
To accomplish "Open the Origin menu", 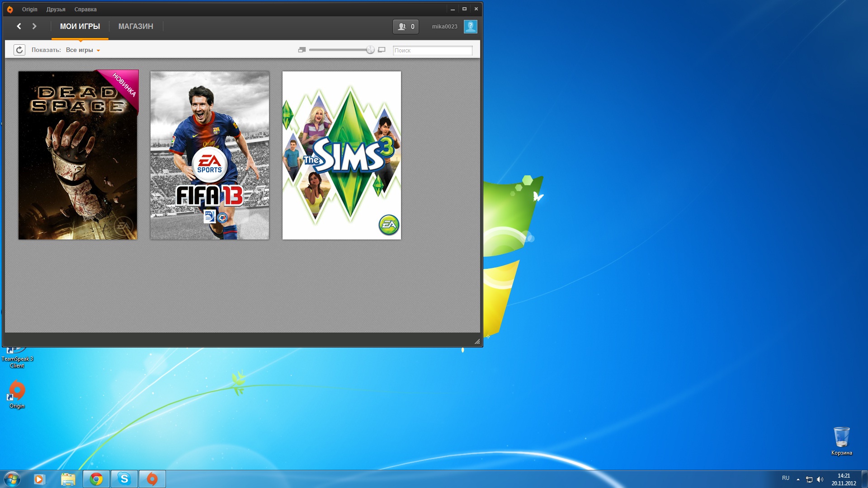I will coord(30,9).
